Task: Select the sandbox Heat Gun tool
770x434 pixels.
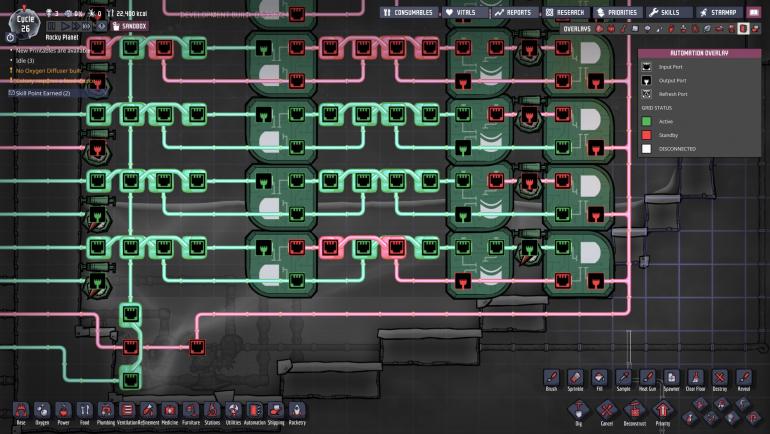Action: click(647, 380)
